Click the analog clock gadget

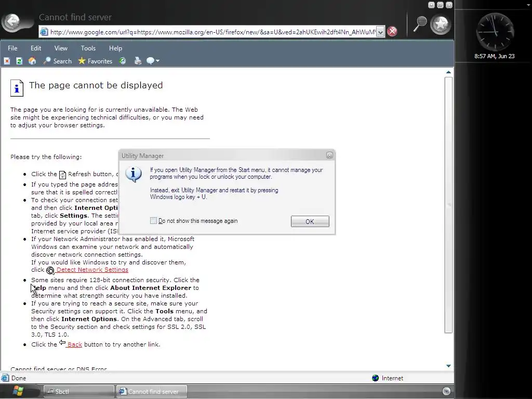[495, 32]
